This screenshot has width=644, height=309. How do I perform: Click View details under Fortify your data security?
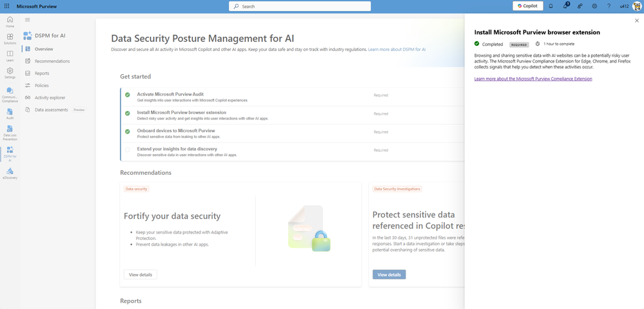tap(141, 274)
